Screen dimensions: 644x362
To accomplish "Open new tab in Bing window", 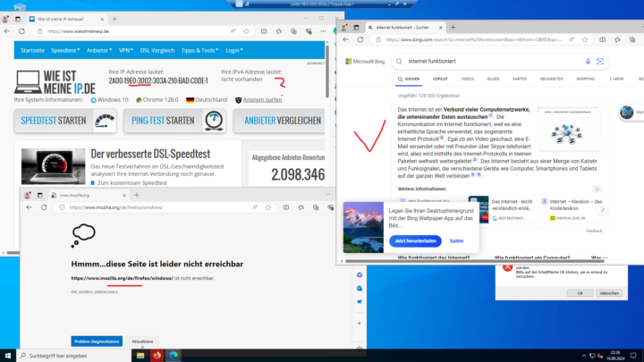I will pyautogui.click(x=453, y=28).
